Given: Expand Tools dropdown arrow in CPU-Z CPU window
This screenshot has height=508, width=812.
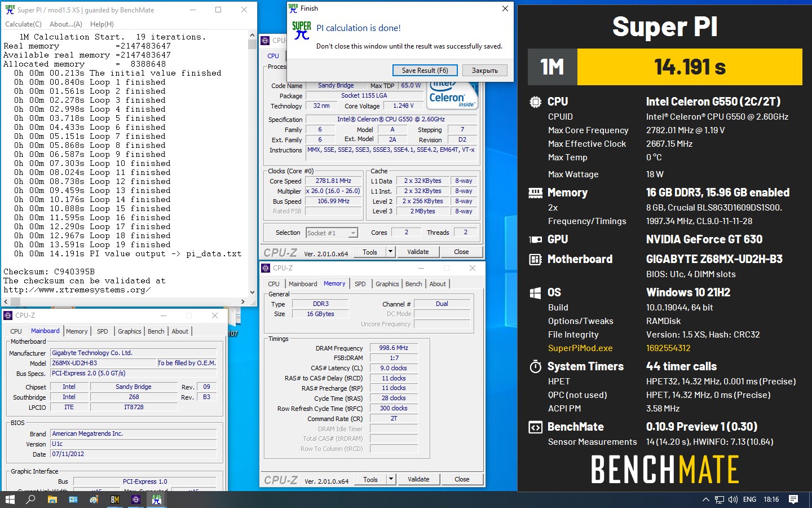Looking at the screenshot, I should 390,252.
